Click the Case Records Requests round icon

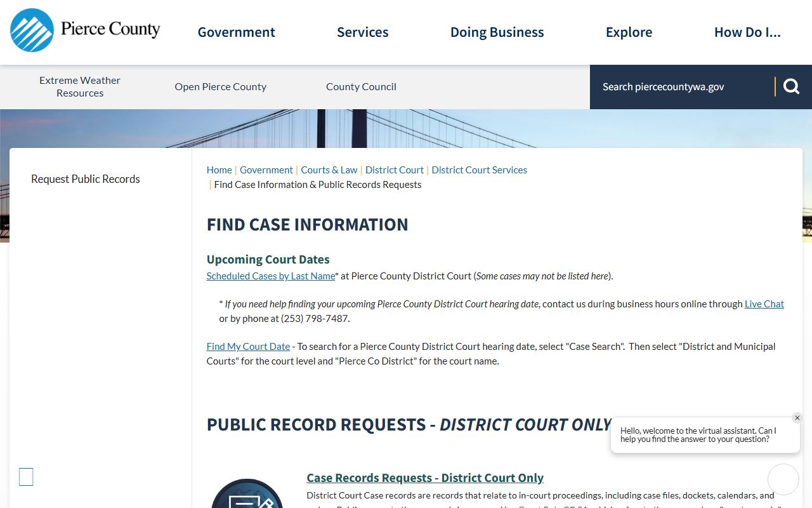[247, 493]
